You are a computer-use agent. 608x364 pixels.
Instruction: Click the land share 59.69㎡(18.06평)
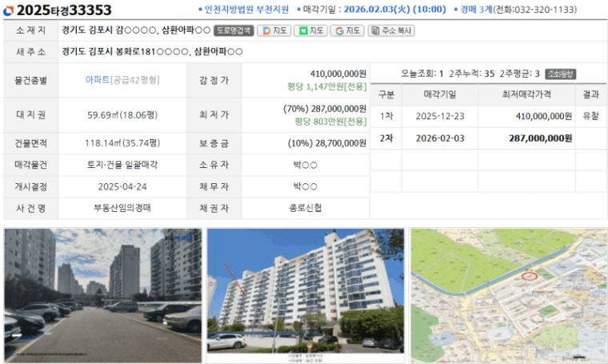pos(122,115)
